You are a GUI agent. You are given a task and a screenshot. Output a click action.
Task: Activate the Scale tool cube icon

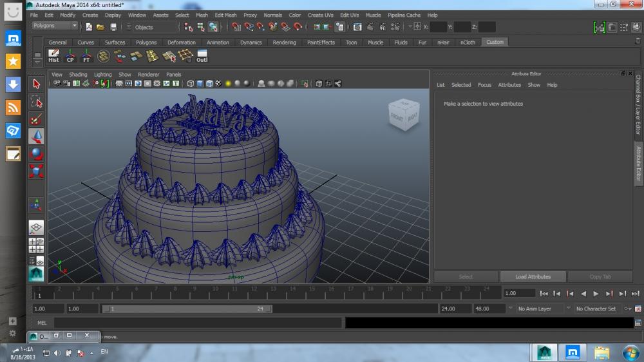point(37,171)
